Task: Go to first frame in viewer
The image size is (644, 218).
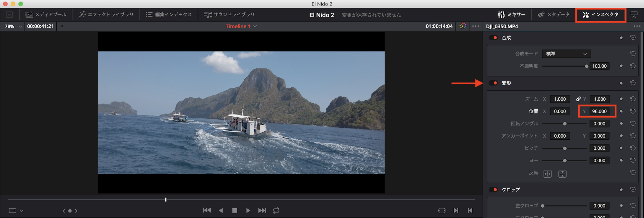Action: [207, 210]
